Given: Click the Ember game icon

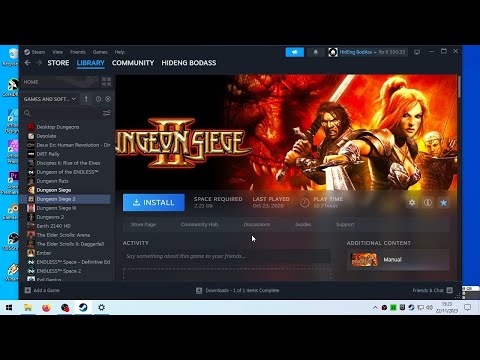Looking at the screenshot, I should [x=31, y=253].
